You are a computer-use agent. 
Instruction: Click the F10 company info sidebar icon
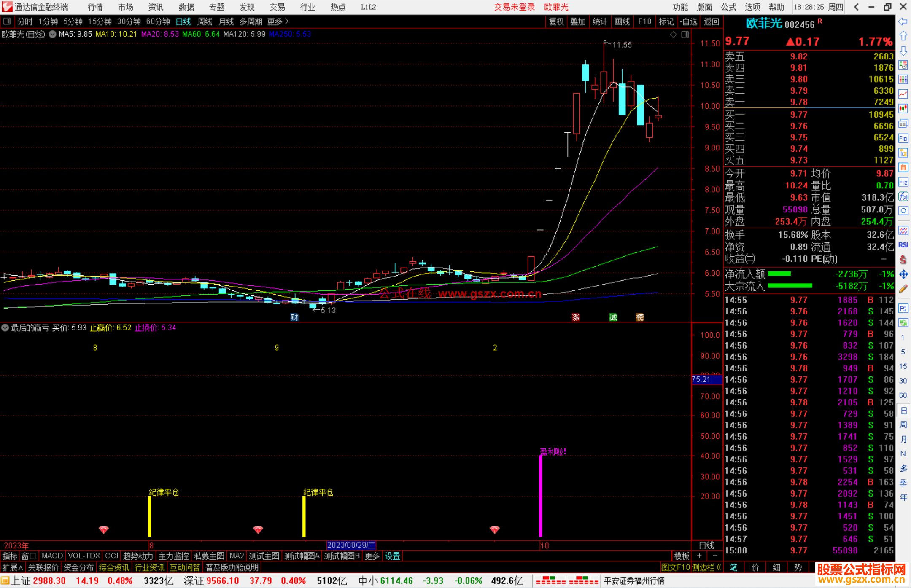coord(903,138)
